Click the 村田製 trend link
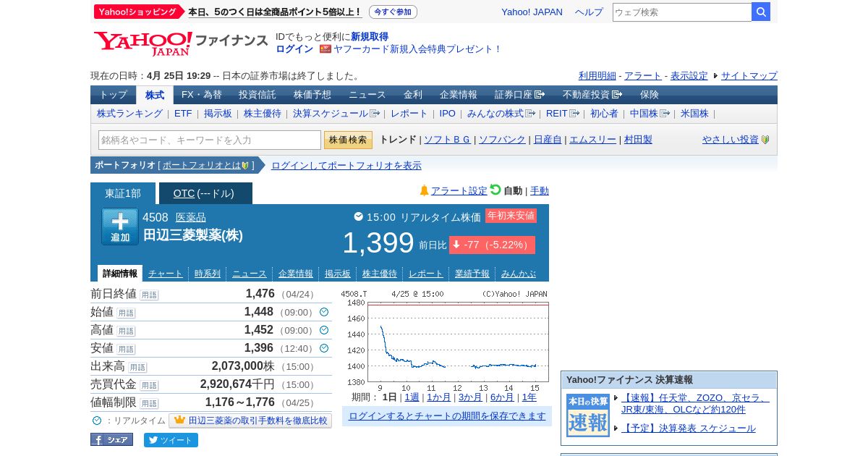This screenshot has width=868, height=456. (638, 140)
